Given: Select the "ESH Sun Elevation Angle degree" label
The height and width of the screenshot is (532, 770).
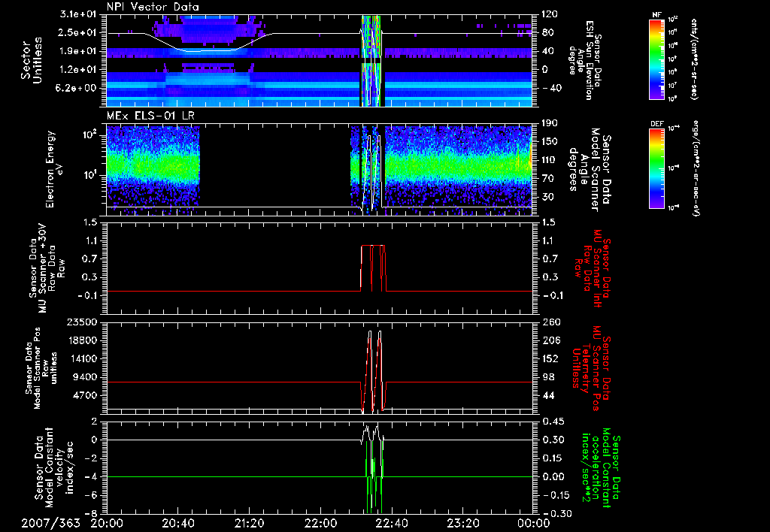Looking at the screenshot, I should (584, 60).
